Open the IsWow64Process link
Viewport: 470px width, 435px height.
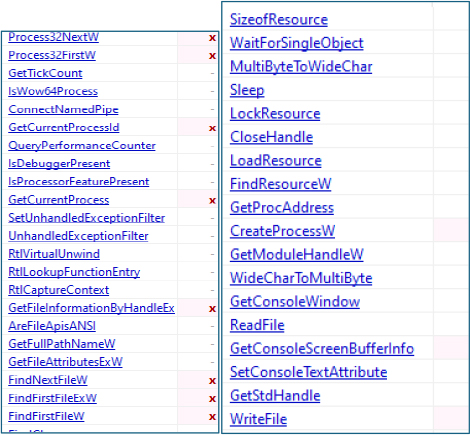(53, 91)
